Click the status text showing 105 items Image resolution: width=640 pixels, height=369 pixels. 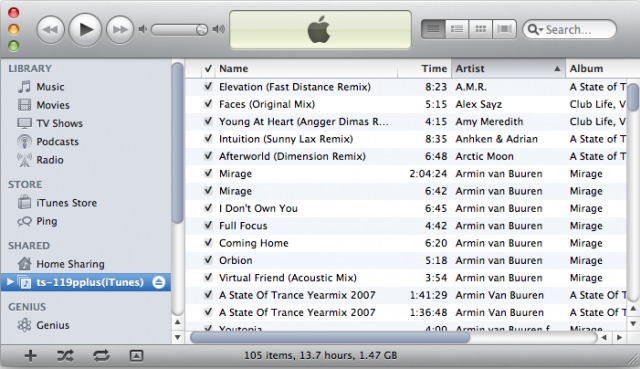click(320, 355)
